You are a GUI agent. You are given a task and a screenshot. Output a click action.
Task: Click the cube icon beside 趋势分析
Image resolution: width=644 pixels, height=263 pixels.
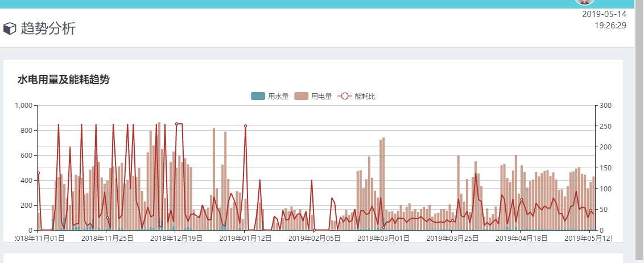point(9,28)
